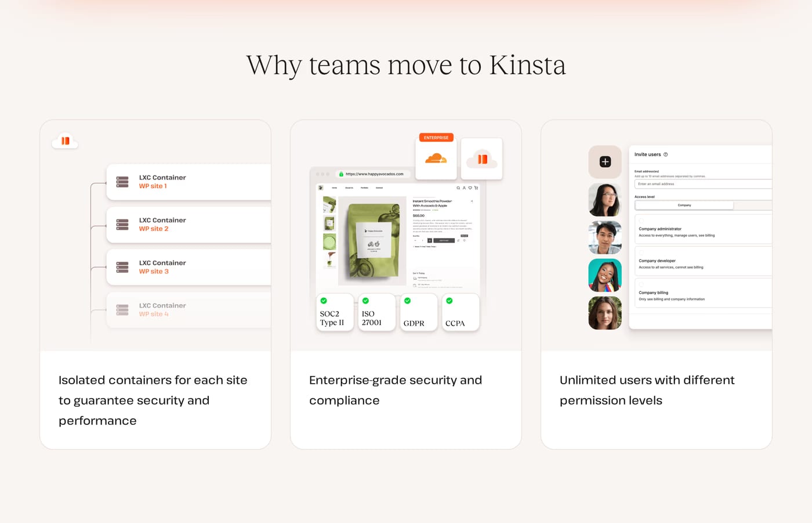Open the Home link in the store navigation
Viewport: 812px width, 523px height.
coord(334,187)
